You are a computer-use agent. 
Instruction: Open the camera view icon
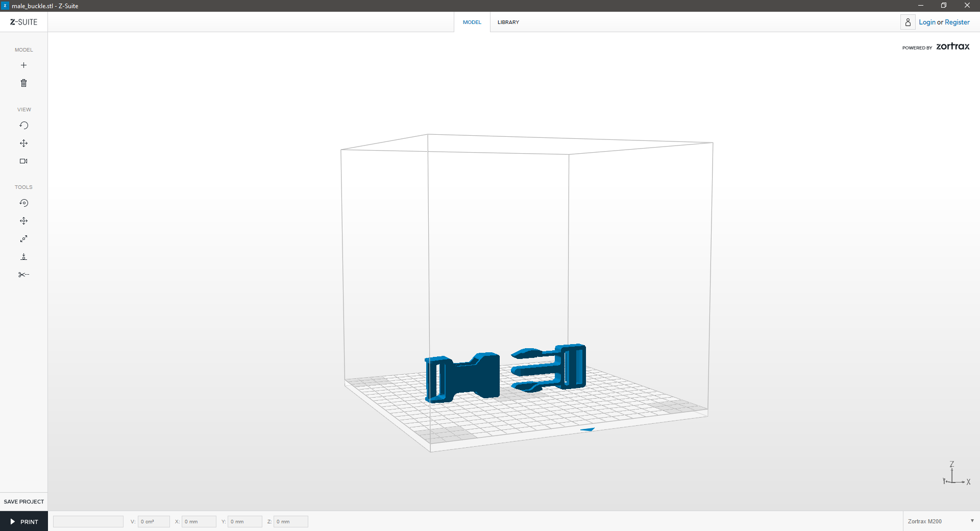(x=23, y=161)
